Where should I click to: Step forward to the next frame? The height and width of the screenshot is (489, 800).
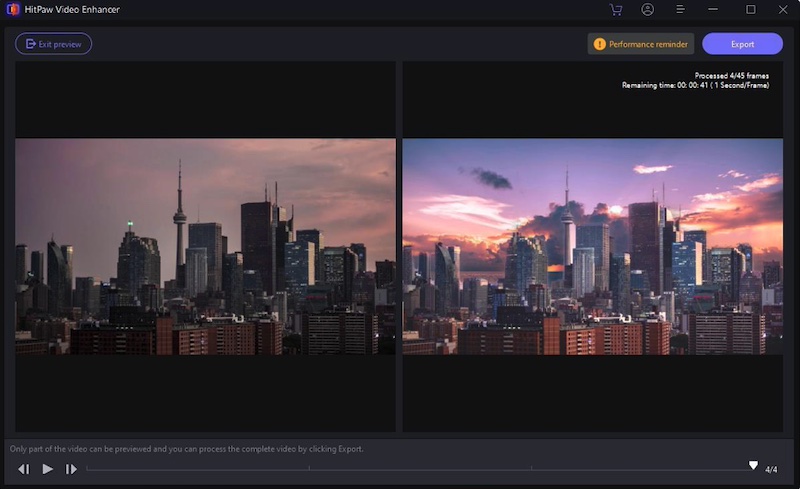point(71,469)
